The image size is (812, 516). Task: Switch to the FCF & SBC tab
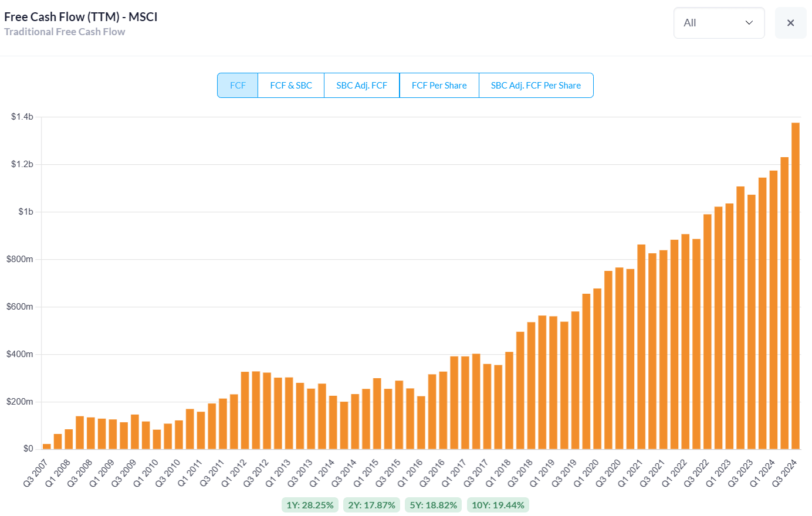tap(291, 86)
